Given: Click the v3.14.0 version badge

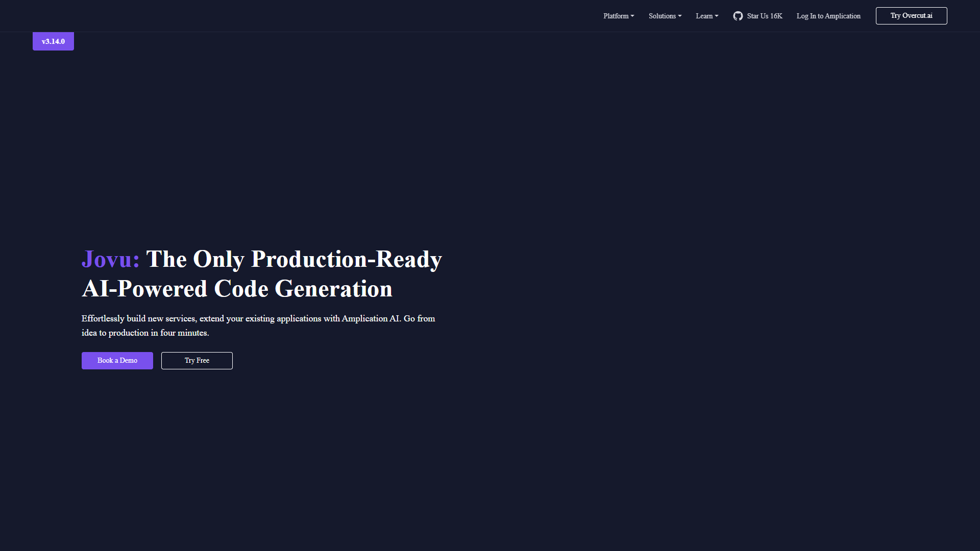Looking at the screenshot, I should pyautogui.click(x=53, y=41).
